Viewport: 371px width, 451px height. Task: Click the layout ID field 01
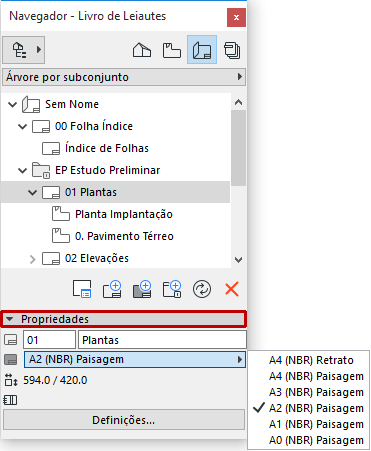(49, 340)
